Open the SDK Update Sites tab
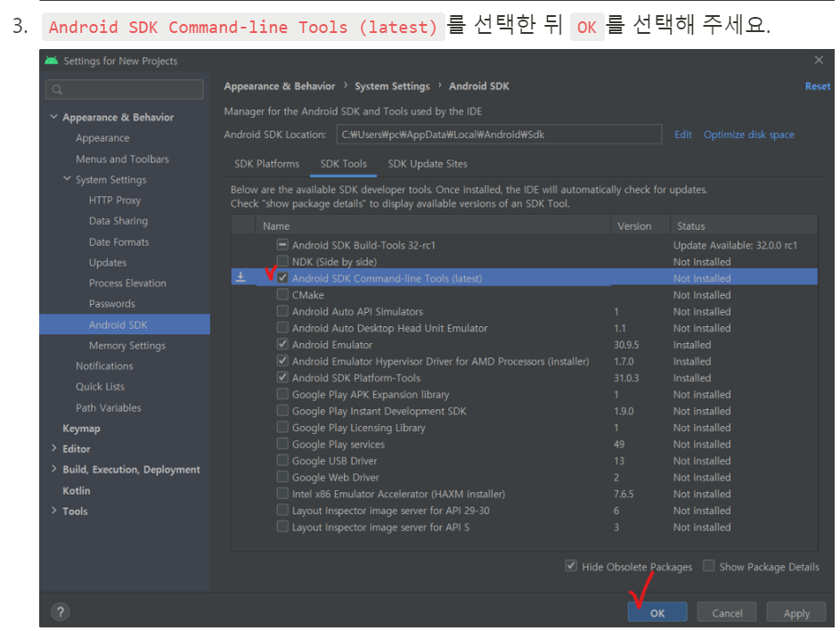This screenshot has width=840, height=631. (x=428, y=164)
